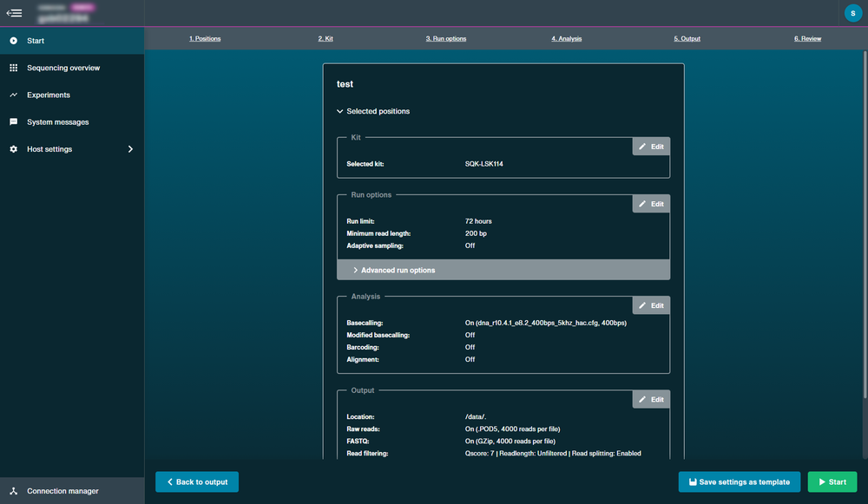868x504 pixels.
Task: Click the Sequencing overview grid icon
Action: coord(13,68)
